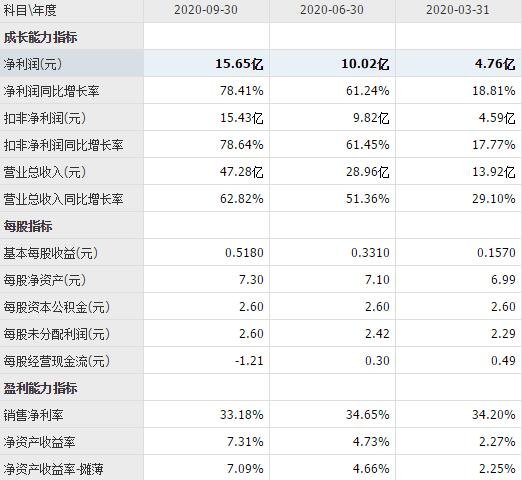Select the 4.73% value
Image resolution: width=522 pixels, height=480 pixels.
click(371, 442)
